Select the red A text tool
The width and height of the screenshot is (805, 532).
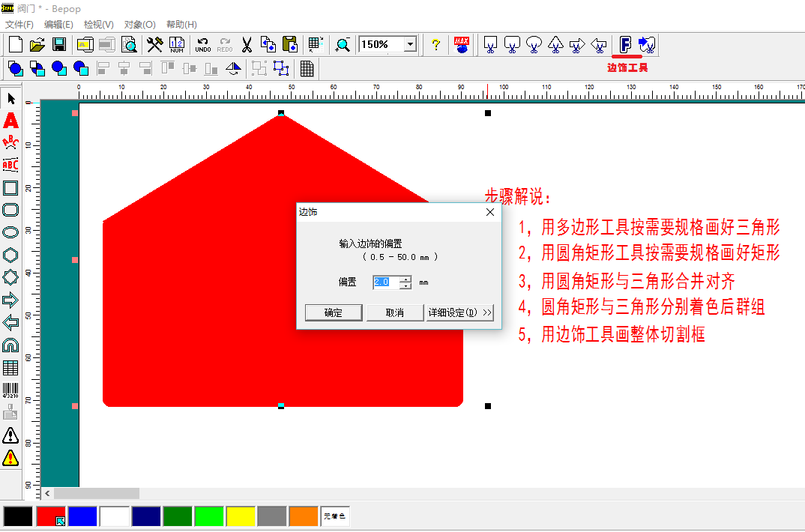point(10,121)
